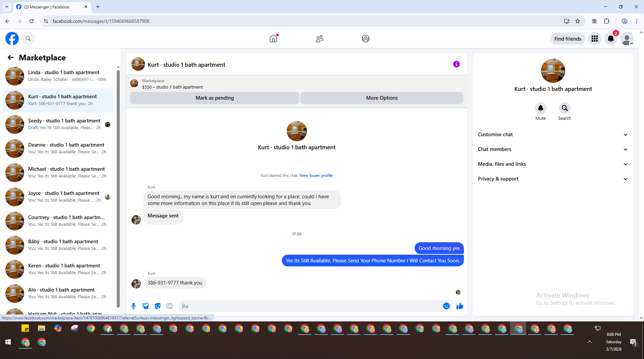Open Joyce's studio apartment conversation
The image size is (644, 359).
click(x=58, y=197)
